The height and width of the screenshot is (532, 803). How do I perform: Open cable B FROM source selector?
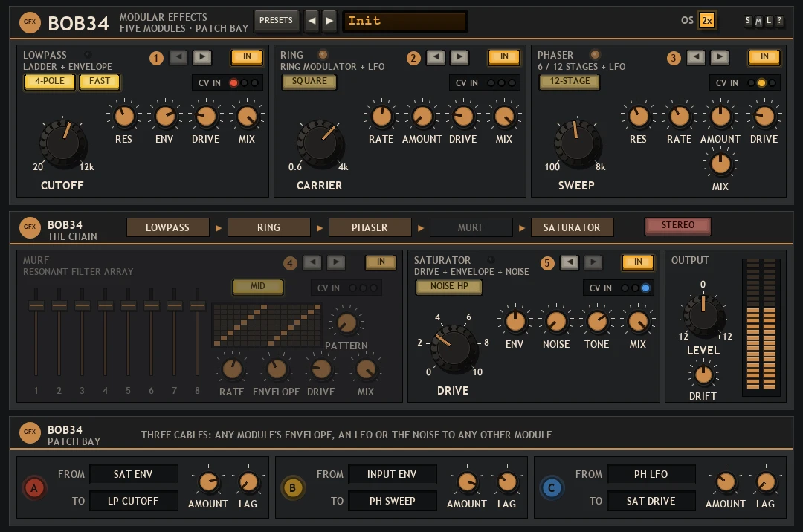coord(393,474)
